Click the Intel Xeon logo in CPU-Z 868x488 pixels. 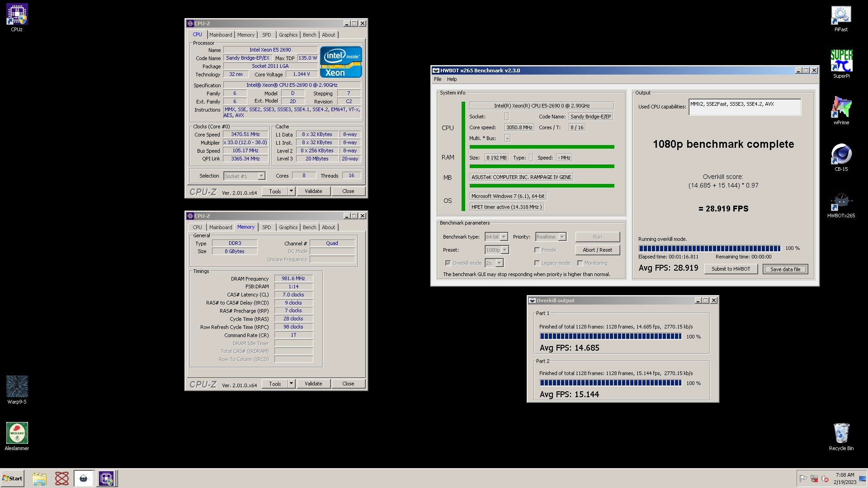tap(341, 62)
